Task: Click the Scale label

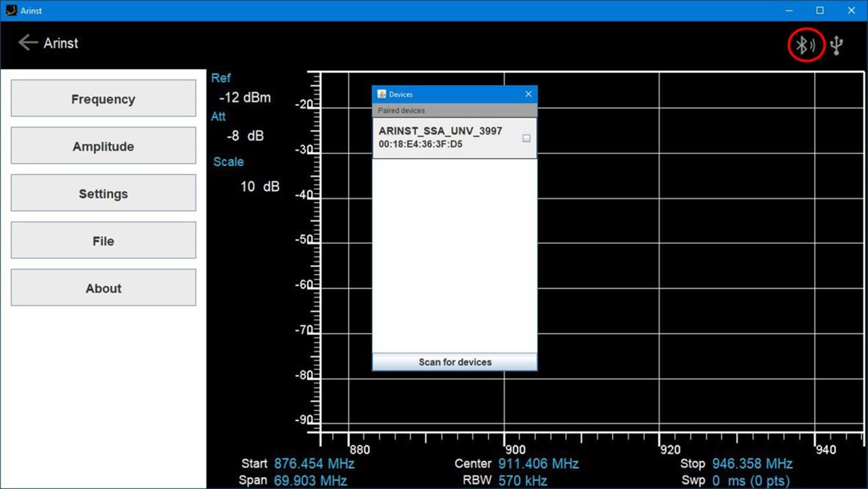Action: point(229,162)
